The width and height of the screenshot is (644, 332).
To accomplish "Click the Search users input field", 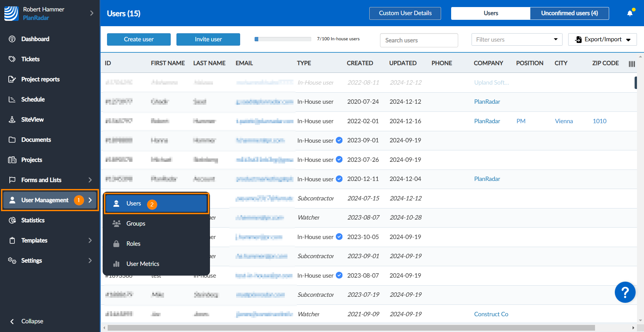I will [x=419, y=40].
